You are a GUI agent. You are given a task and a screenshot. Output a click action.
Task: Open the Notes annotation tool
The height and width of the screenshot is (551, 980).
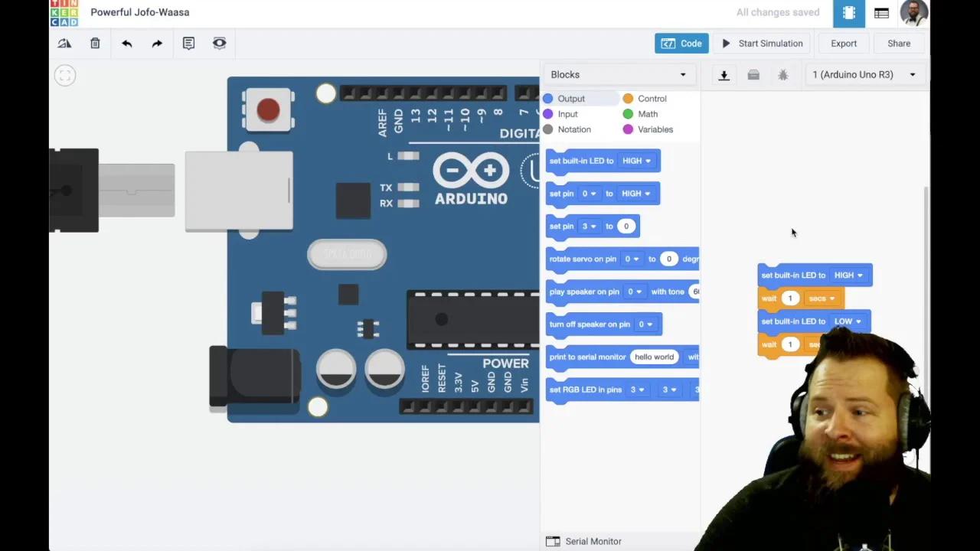188,43
